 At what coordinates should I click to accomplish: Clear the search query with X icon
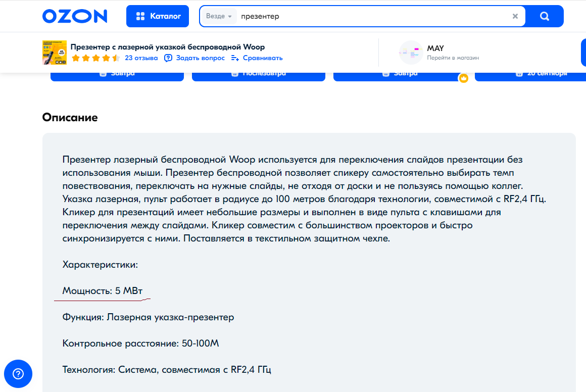pyautogui.click(x=515, y=16)
